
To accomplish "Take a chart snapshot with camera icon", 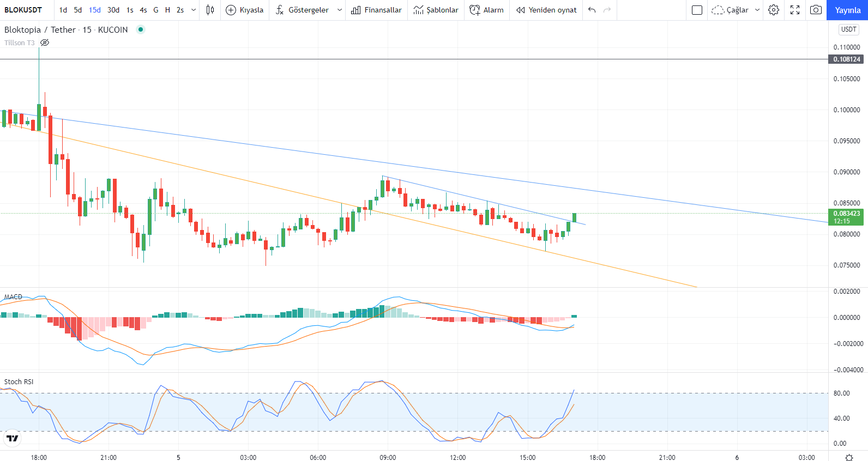I will (x=816, y=10).
